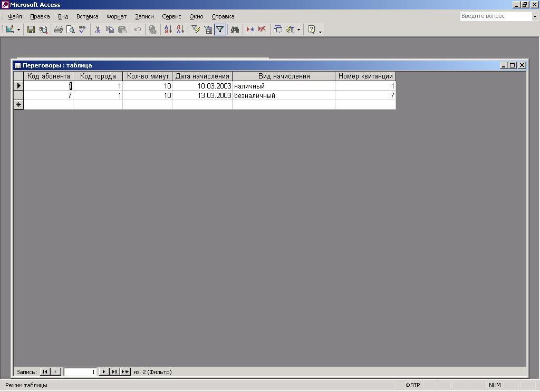Click the наличный cell
The image size is (540, 392).
pyautogui.click(x=284, y=86)
